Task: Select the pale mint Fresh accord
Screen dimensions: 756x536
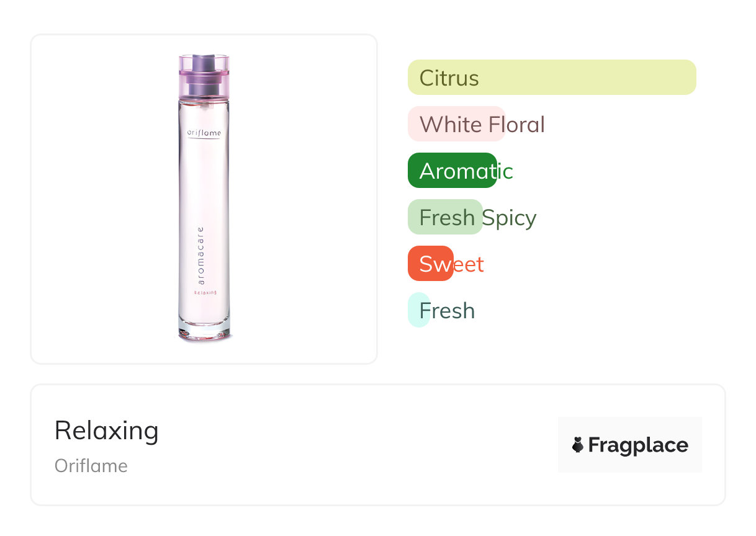Action: coord(418,310)
